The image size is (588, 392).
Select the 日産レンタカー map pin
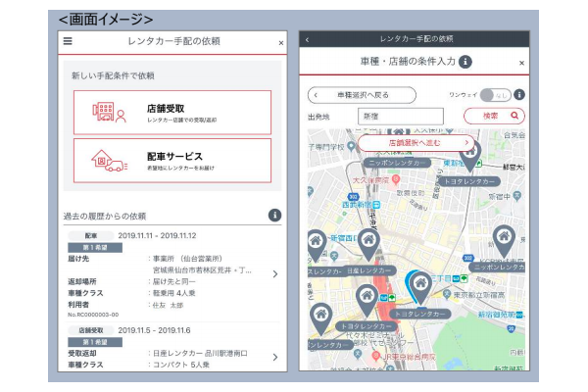point(368,246)
